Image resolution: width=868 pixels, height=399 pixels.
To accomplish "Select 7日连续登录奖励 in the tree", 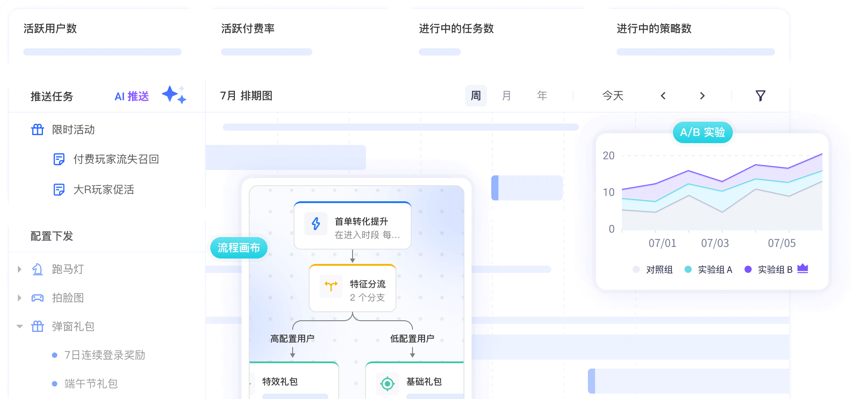I will click(105, 355).
